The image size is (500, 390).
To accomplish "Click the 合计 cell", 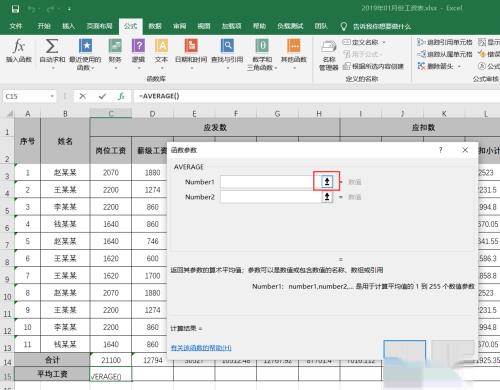I will pos(52,360).
